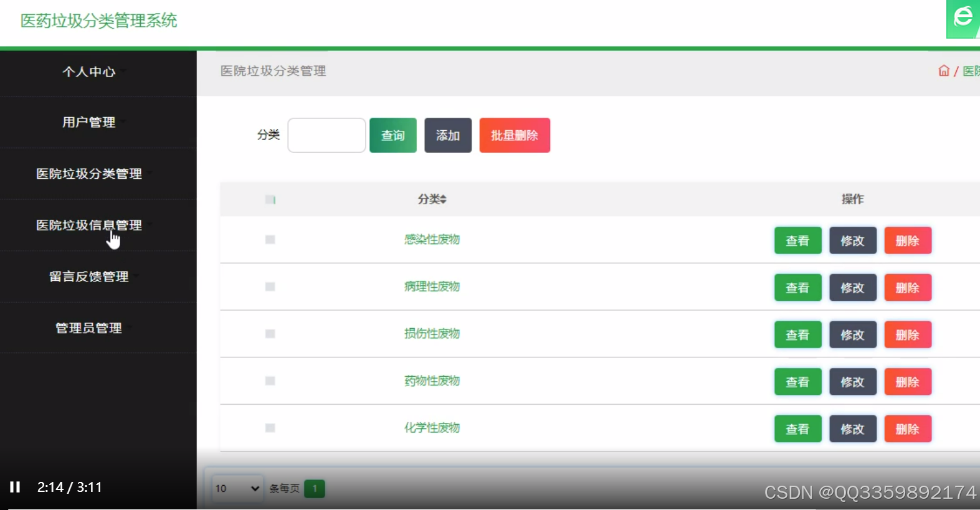Image resolution: width=980 pixels, height=510 pixels.
Task: Delete the 药物性废物 row
Action: click(x=908, y=382)
